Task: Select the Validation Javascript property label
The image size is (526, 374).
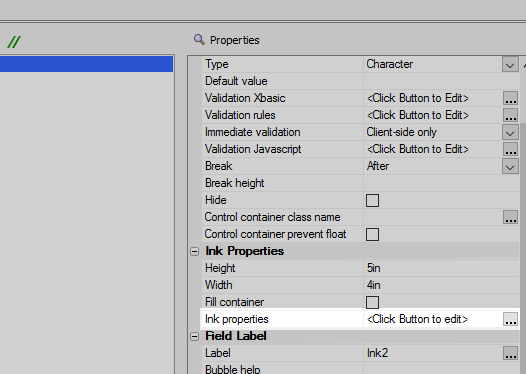Action: click(x=253, y=149)
